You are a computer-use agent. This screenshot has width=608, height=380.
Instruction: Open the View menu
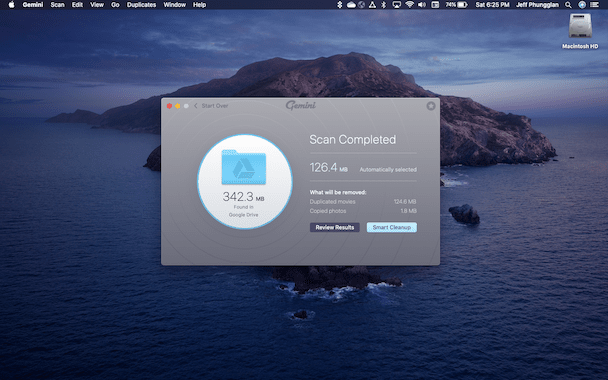click(97, 5)
